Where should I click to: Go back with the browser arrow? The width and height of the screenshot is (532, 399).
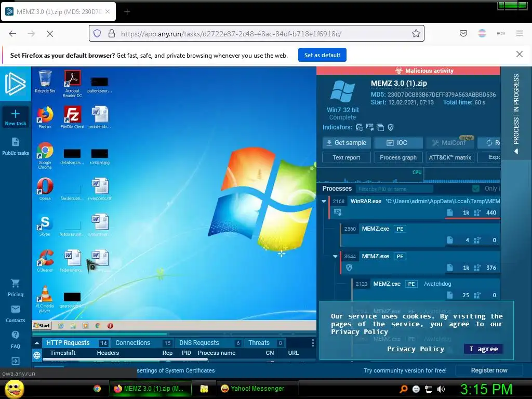[12, 34]
